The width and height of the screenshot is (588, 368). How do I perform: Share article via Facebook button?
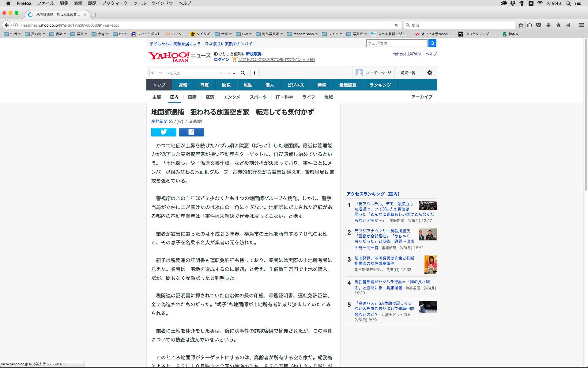191,132
